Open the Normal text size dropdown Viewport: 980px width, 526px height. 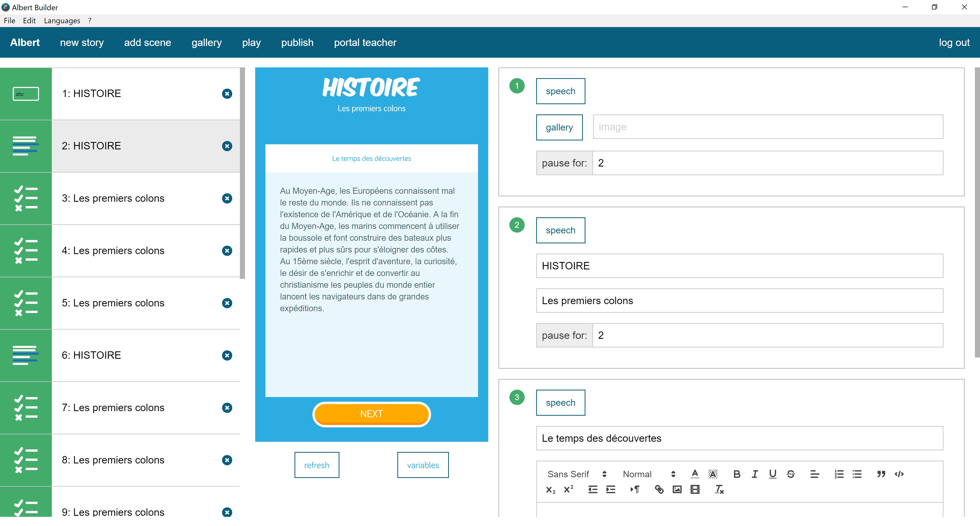(x=649, y=474)
